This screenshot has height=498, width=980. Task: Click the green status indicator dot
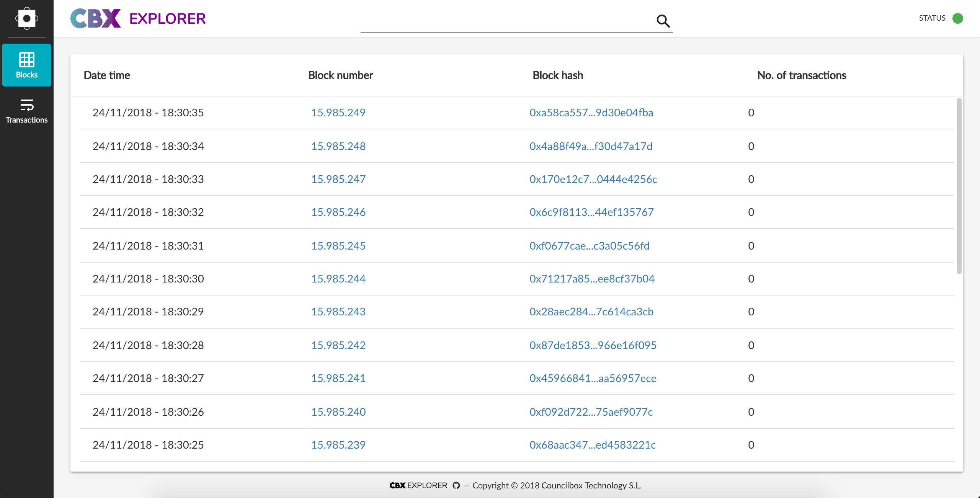(x=957, y=18)
